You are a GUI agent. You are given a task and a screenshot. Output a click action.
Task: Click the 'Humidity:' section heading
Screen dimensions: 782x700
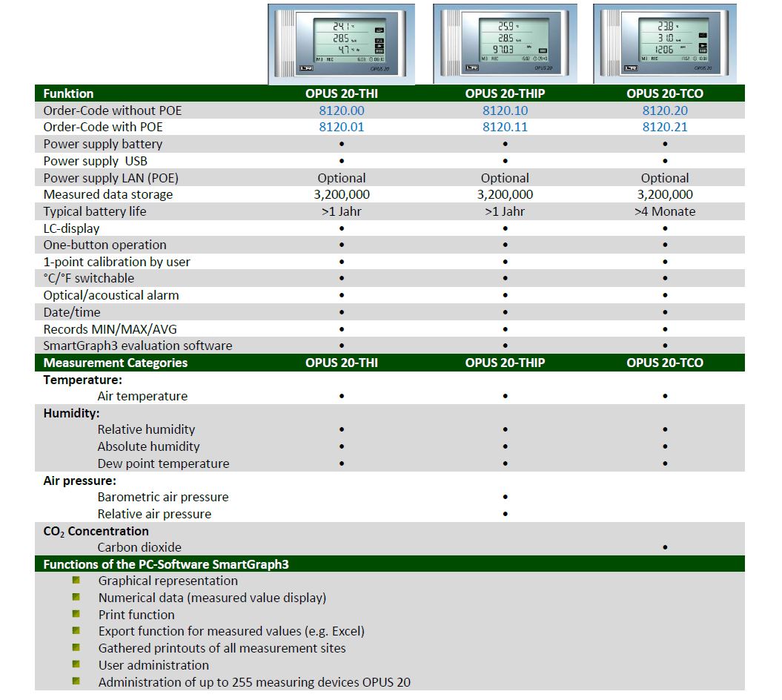pos(71,413)
